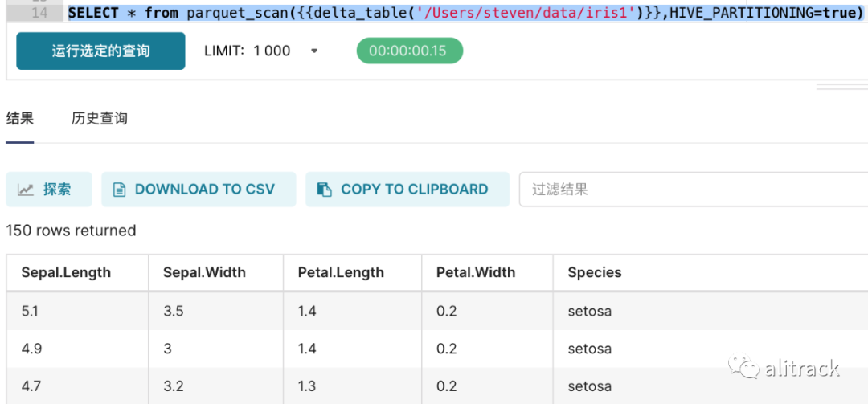Viewport: 868px width, 404px height.
Task: Click the CSV download file icon
Action: click(x=120, y=190)
